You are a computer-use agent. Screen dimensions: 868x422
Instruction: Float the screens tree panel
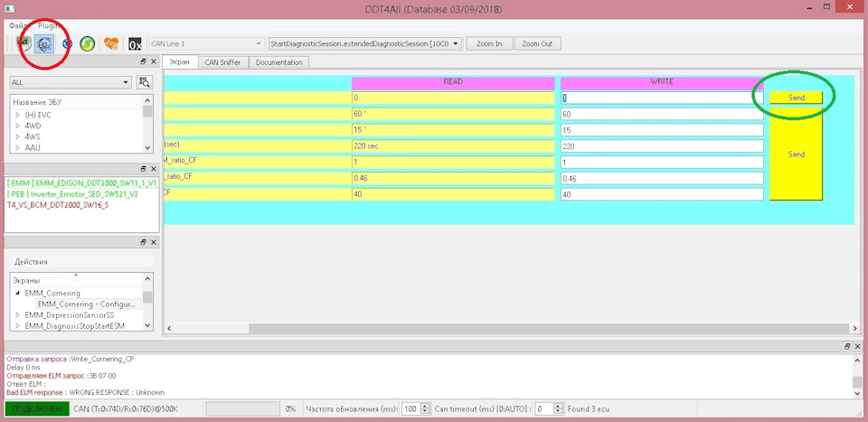143,242
